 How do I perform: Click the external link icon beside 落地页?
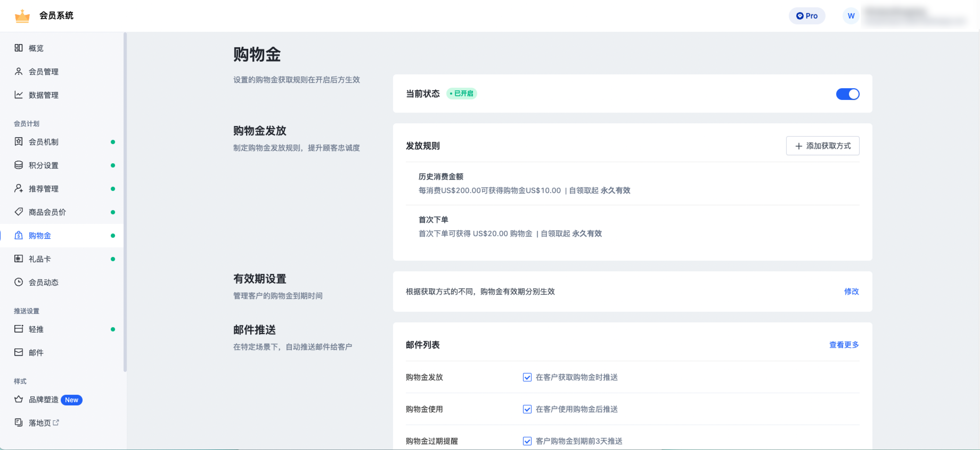click(x=56, y=422)
